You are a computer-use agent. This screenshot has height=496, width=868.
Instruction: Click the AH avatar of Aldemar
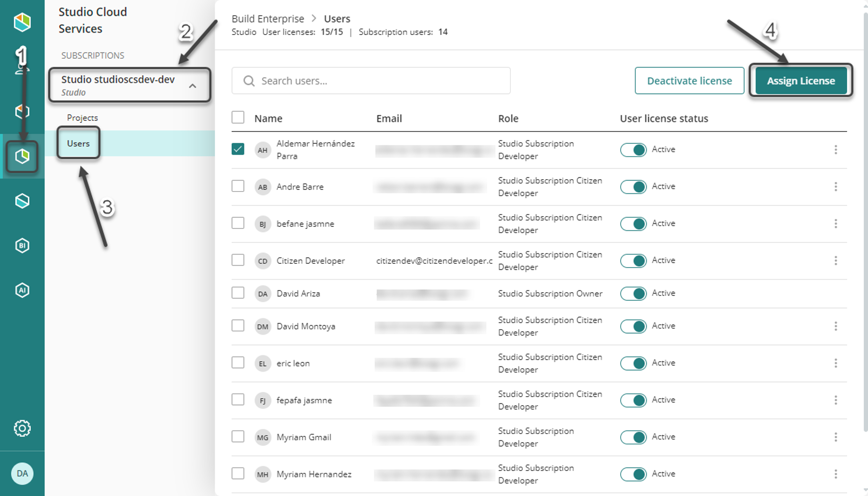(263, 150)
